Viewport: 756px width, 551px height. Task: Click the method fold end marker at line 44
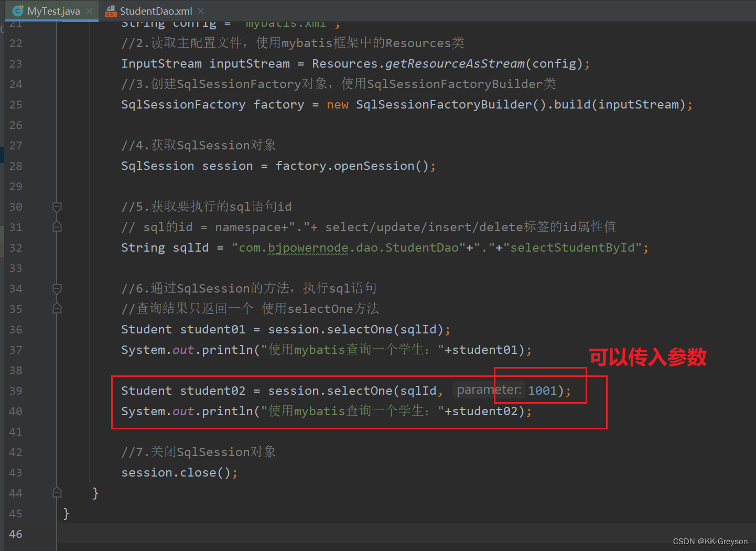[x=57, y=493]
